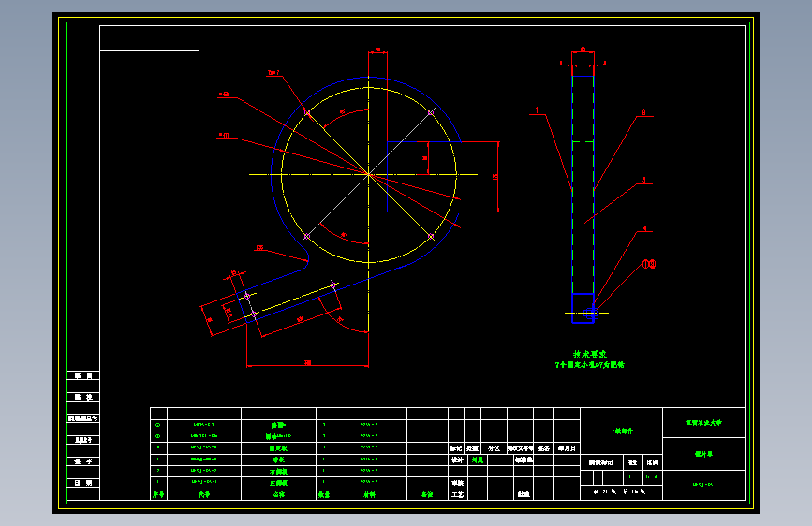Select the 代号 column header cell

[x=204, y=494]
